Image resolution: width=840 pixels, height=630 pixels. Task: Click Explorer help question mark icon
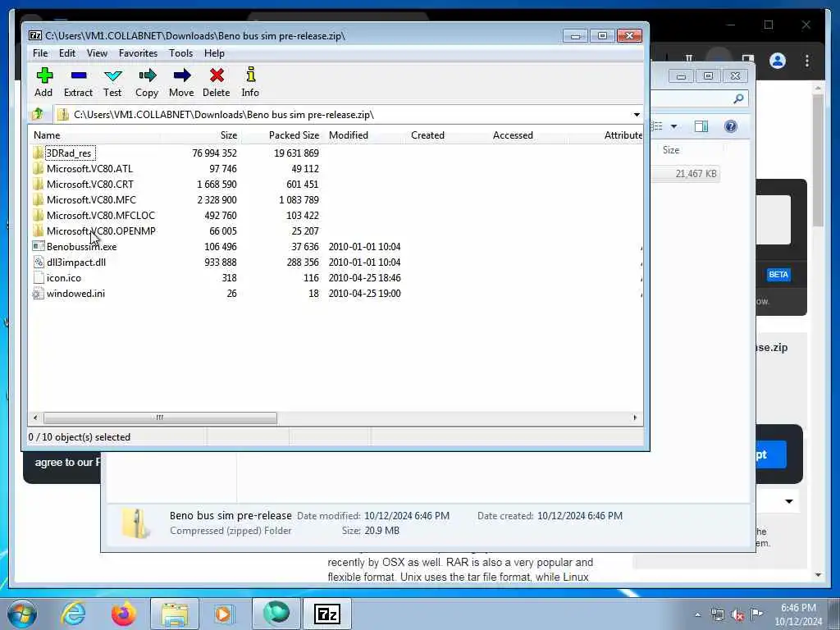[x=731, y=126]
